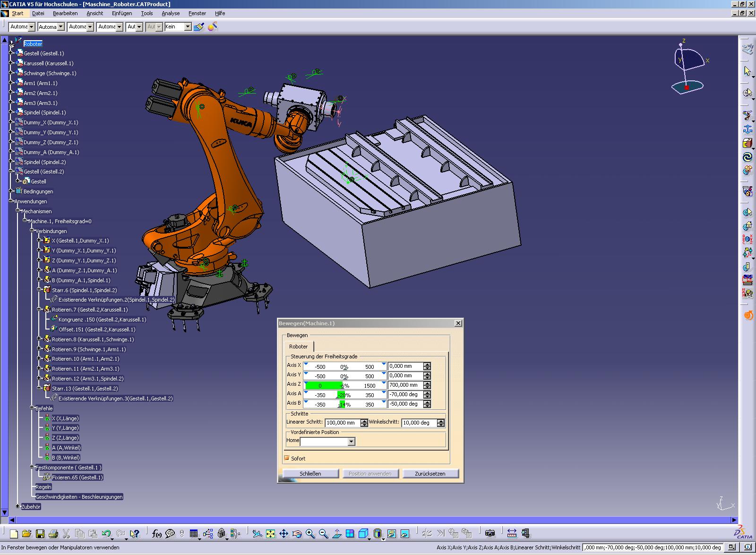This screenshot has height=555, width=756.
Task: Toggle the Sofort checkbox
Action: [287, 458]
